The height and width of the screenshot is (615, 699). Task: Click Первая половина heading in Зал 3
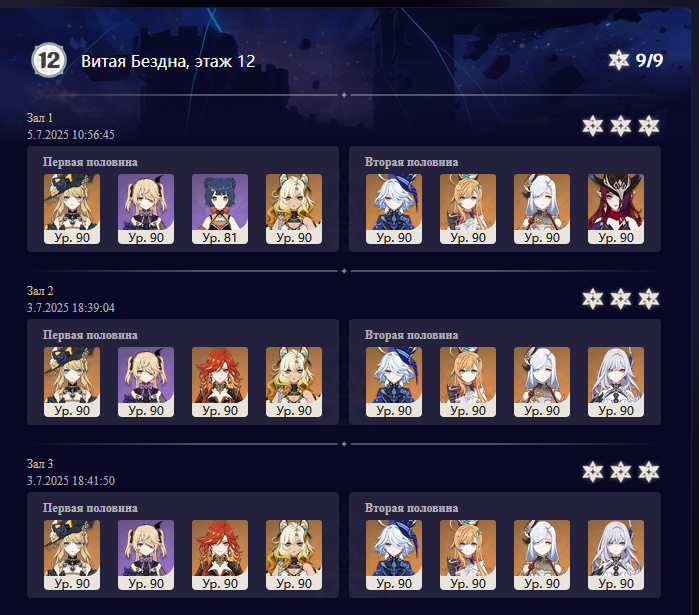(x=90, y=508)
